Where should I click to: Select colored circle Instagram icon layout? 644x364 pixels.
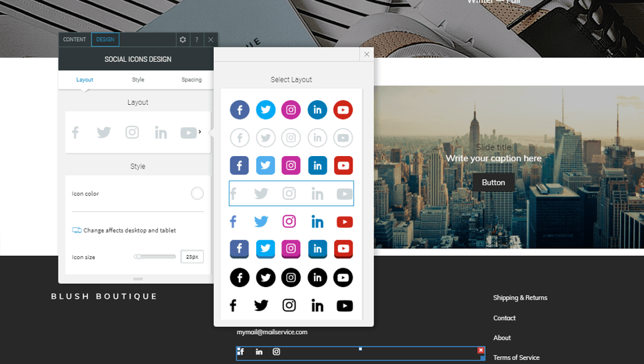pos(291,110)
